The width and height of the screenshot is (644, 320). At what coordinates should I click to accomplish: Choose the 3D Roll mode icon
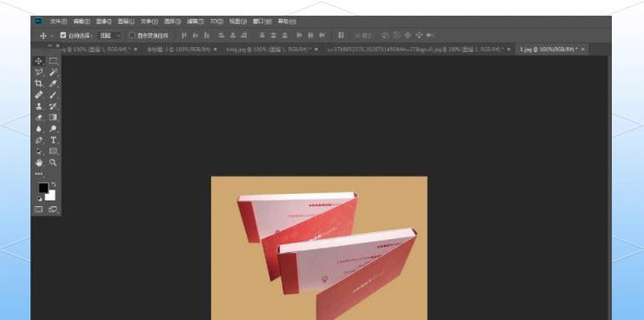396,36
